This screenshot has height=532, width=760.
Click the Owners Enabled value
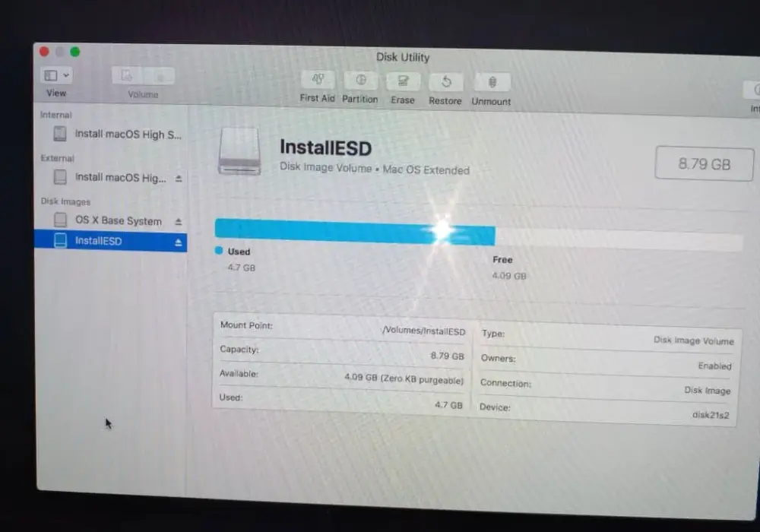pyautogui.click(x=715, y=366)
